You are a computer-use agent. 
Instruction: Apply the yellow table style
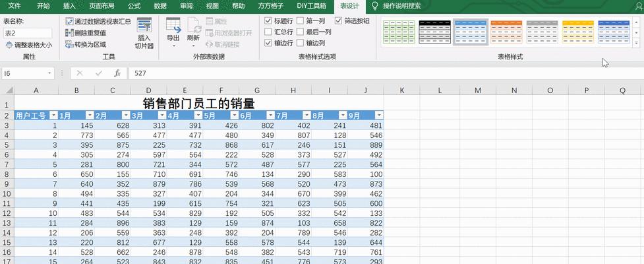pyautogui.click(x=578, y=32)
